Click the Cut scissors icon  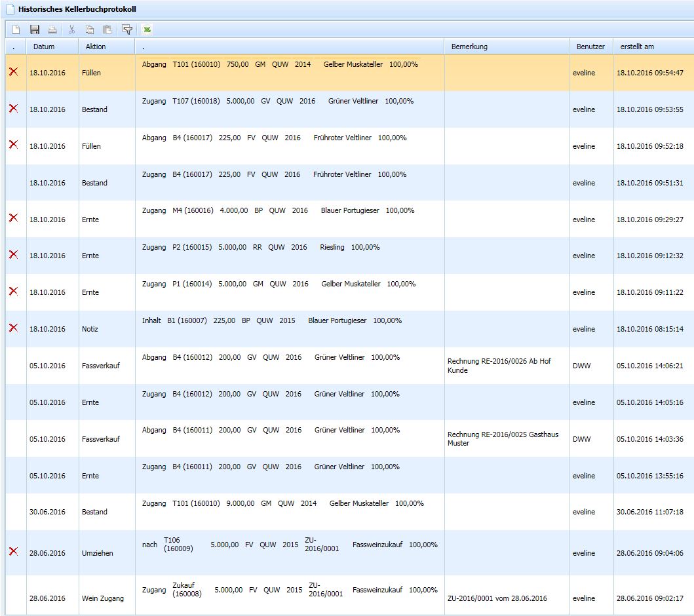coord(72,29)
